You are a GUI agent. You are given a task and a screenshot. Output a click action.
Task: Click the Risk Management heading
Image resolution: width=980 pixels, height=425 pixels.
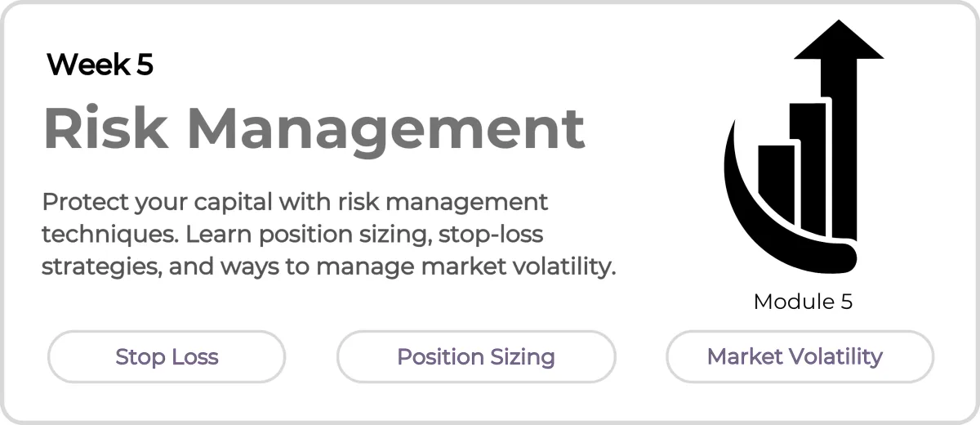click(x=314, y=129)
